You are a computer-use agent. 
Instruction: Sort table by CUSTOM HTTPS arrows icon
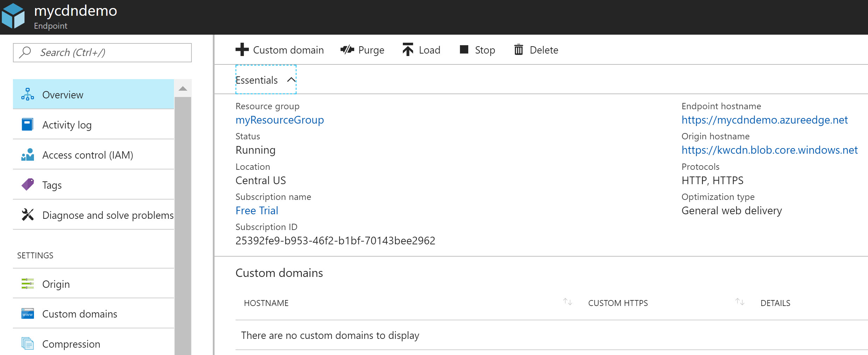(x=740, y=302)
